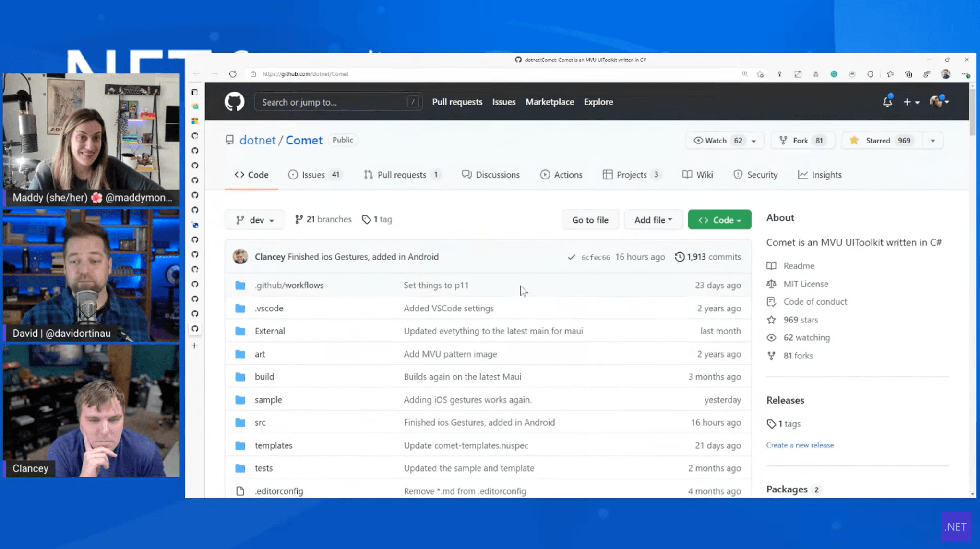The height and width of the screenshot is (549, 980).
Task: Expand the Watch options dropdown arrow
Action: click(x=753, y=141)
